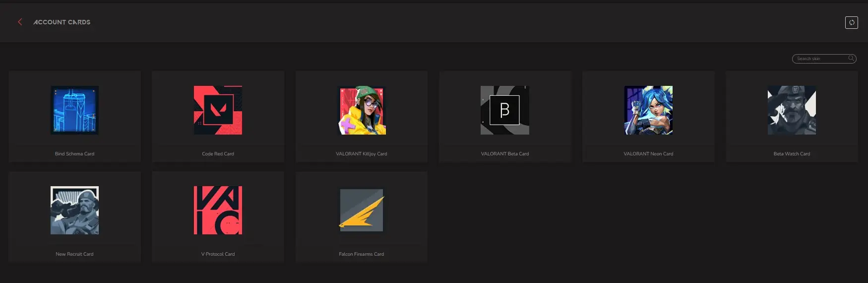868x283 pixels.
Task: Pick the V Protocol Card artwork
Action: coord(218,211)
